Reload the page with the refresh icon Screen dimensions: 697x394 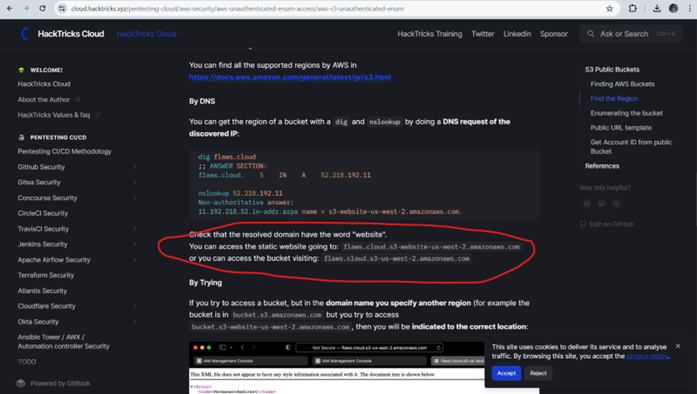pos(42,8)
